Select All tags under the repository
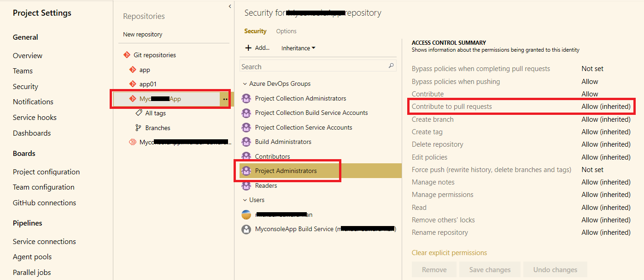 (155, 113)
